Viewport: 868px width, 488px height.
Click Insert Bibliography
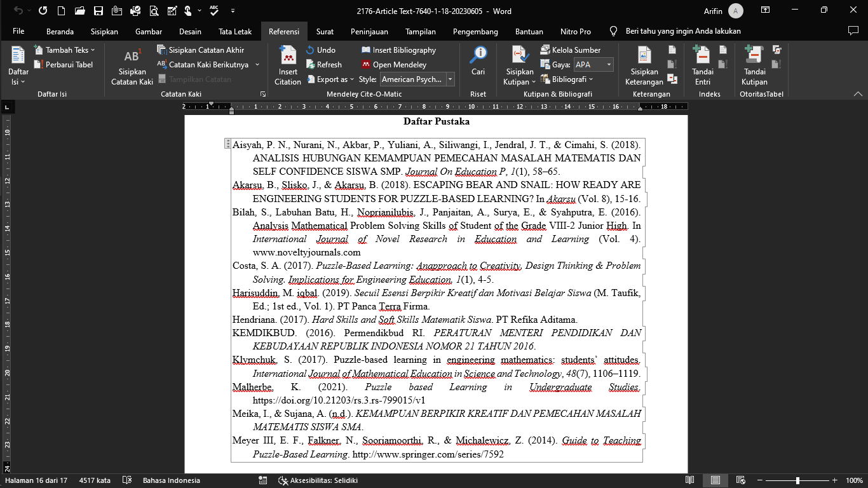tap(398, 50)
